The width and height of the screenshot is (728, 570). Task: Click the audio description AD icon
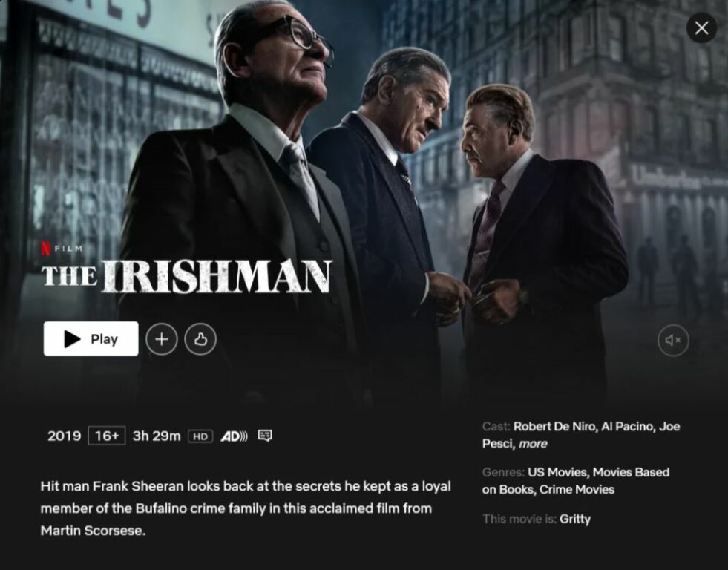click(234, 436)
